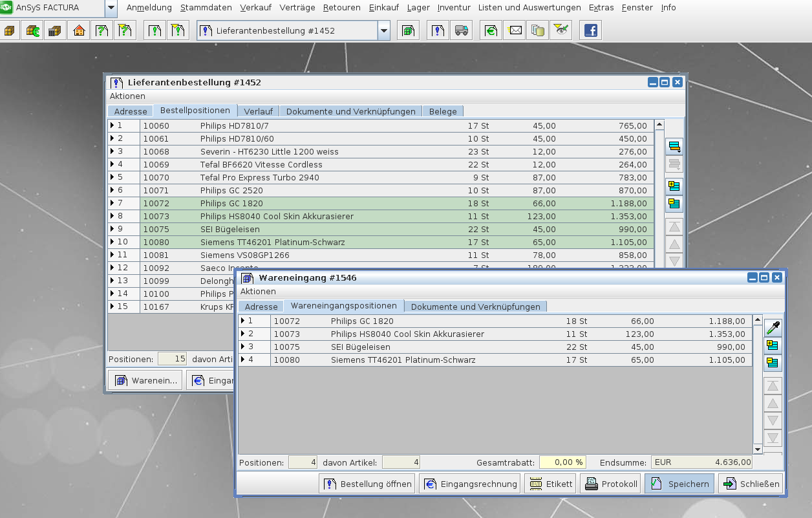Click the Facebook icon in the toolbar
Image resolution: width=812 pixels, height=518 pixels.
click(x=590, y=30)
